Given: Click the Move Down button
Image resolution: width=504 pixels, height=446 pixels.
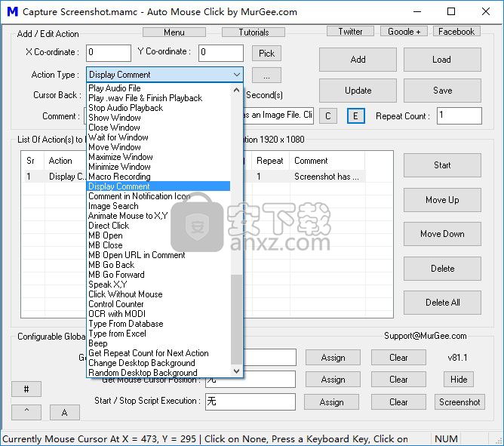Looking at the screenshot, I should [442, 234].
